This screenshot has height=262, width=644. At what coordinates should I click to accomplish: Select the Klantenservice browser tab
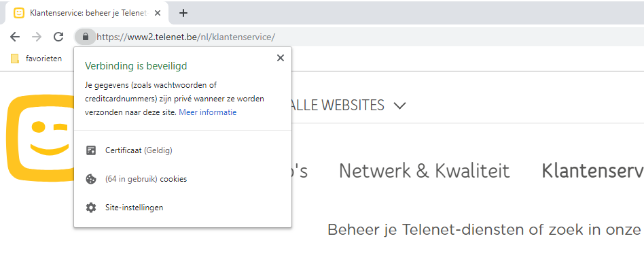tap(88, 13)
